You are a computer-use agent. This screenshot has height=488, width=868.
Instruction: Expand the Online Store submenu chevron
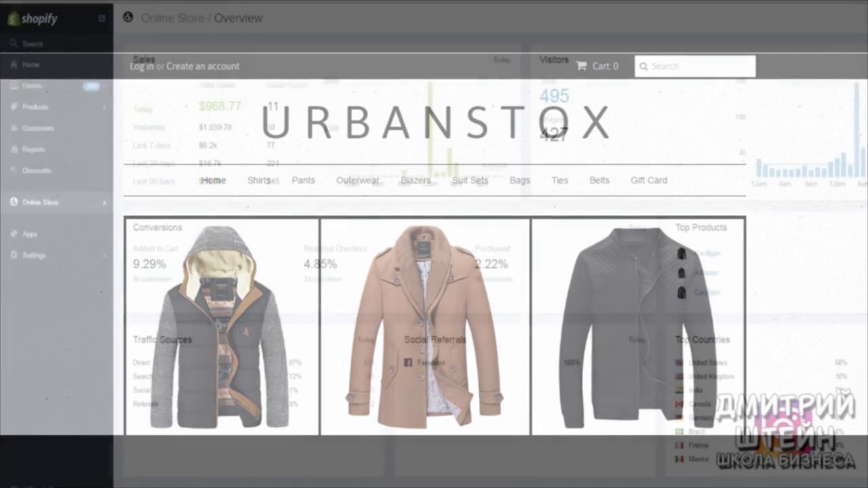(x=104, y=202)
